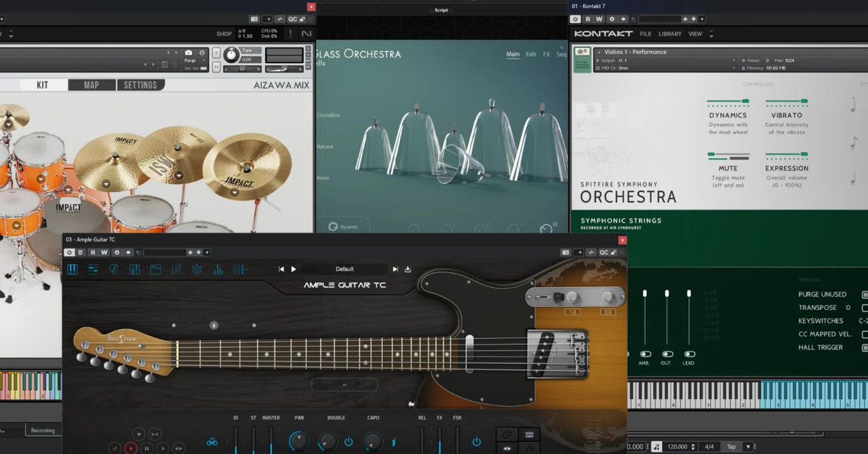Viewport: 868px width, 454px height.
Task: Click the red record button in Ample Guitar
Action: [131, 448]
